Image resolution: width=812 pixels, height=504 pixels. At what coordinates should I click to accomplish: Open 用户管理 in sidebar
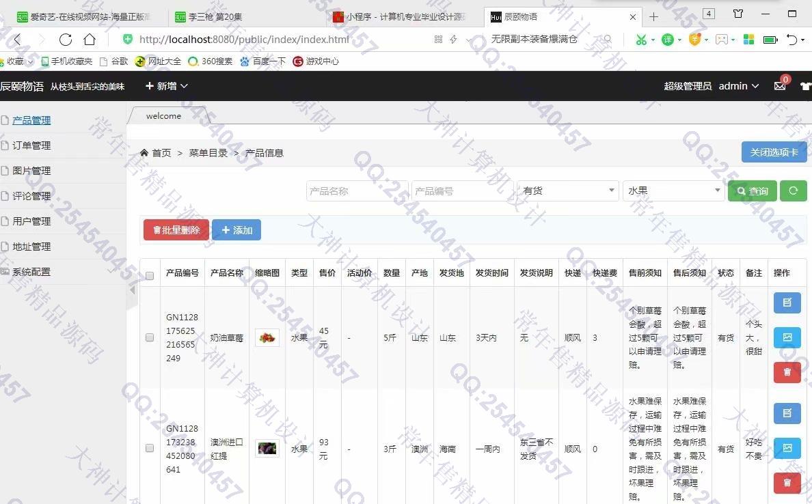point(31,221)
